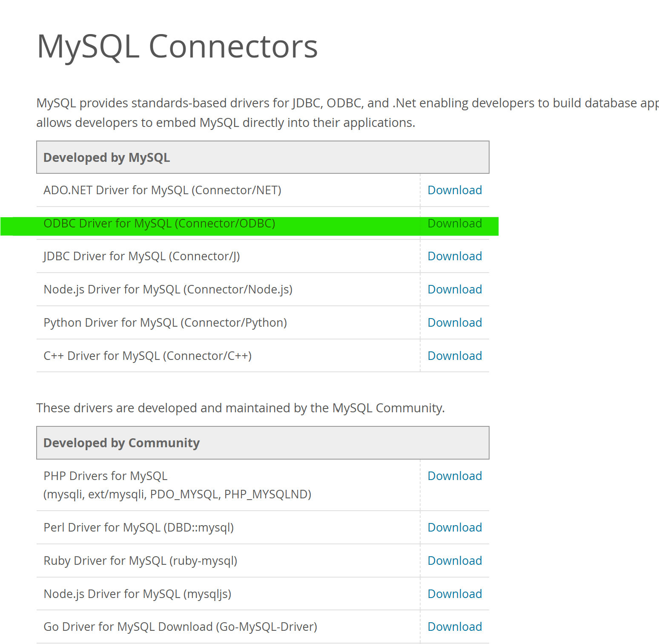Viewport: 659px width, 644px height.
Task: Click the 'Developed by MySQL' table header
Action: (263, 157)
